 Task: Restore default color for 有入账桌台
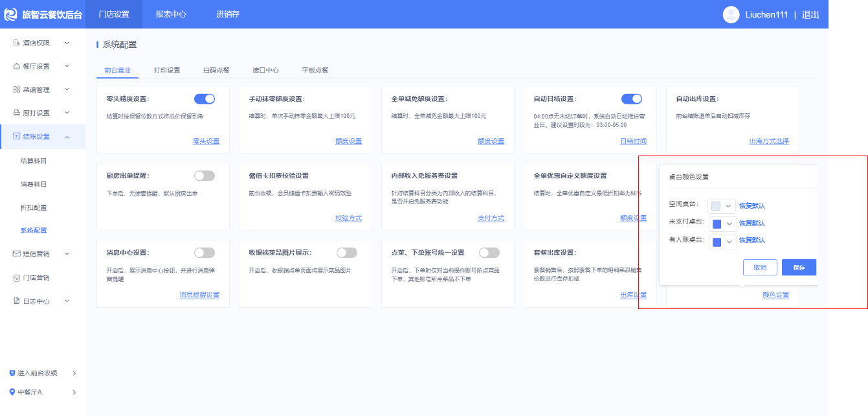752,240
